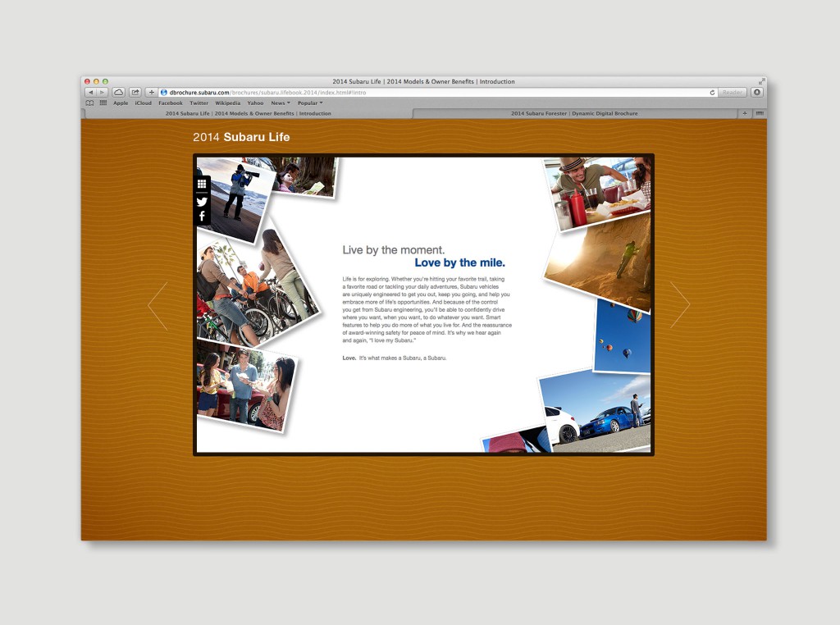Click the Reader button
840x625 pixels.
click(x=732, y=93)
